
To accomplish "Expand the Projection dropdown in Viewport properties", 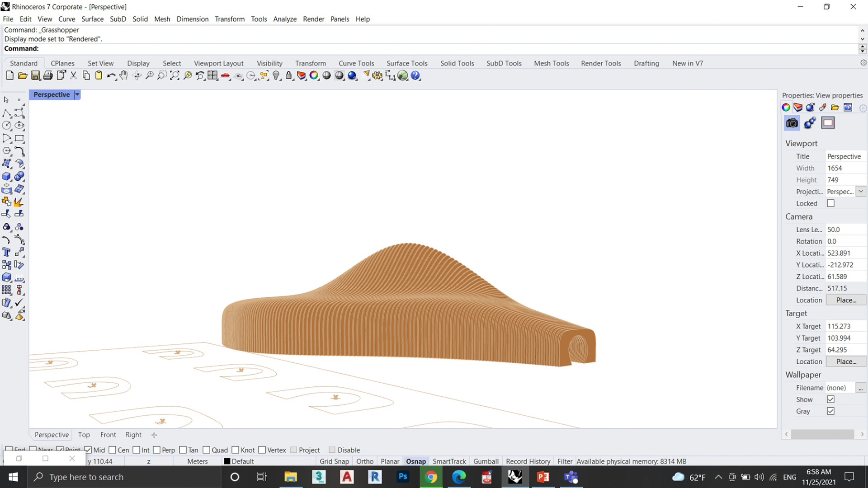I will (x=861, y=192).
